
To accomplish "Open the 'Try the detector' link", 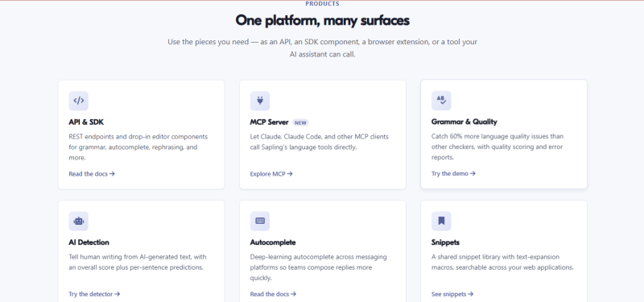I will pyautogui.click(x=94, y=294).
